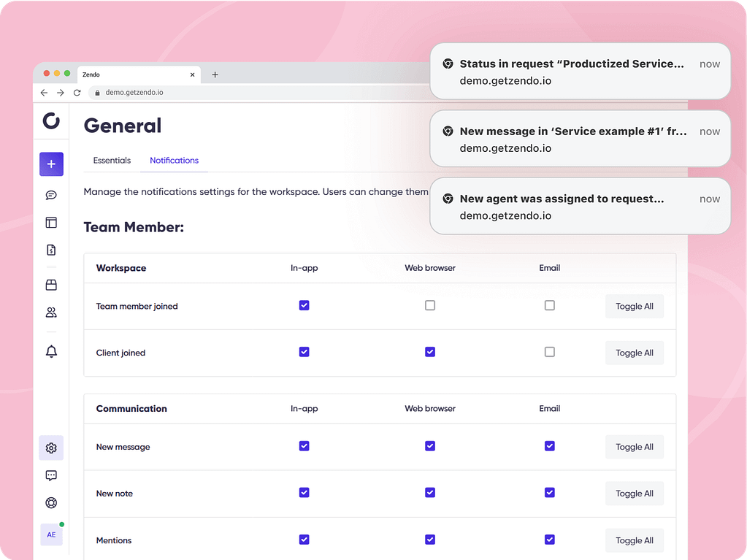Image resolution: width=747 pixels, height=560 pixels.
Task: Disable In-app for Team member joined
Action: [x=304, y=305]
